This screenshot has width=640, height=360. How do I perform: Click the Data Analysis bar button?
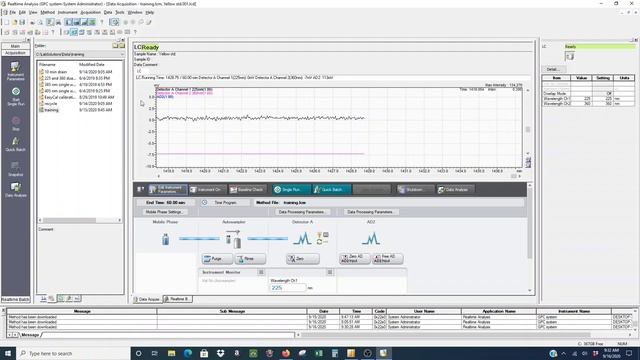(456, 190)
